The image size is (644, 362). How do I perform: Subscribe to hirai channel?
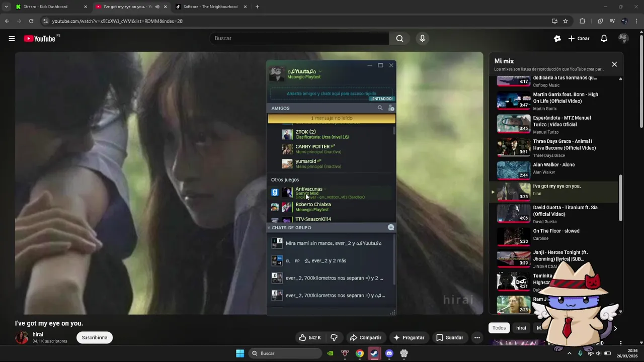pos(95,337)
